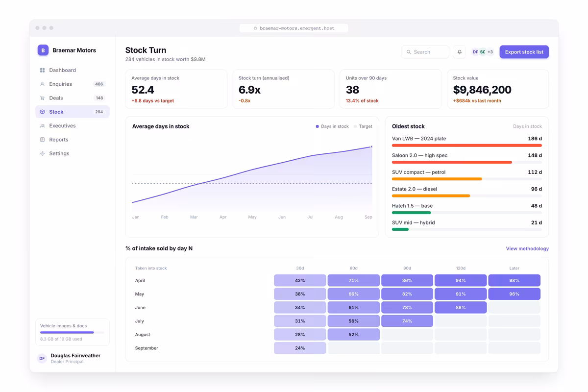
Task: Click the storage usage progress bar
Action: point(73,333)
